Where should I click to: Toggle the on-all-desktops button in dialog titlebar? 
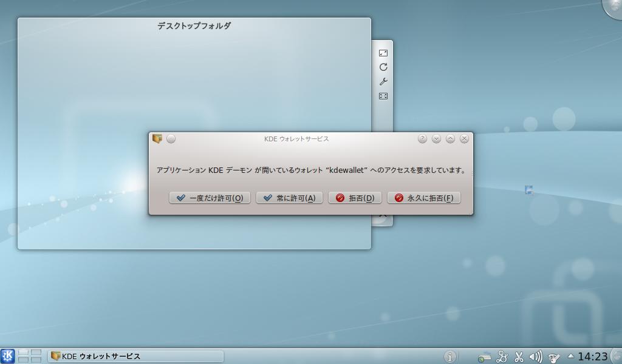pyautogui.click(x=171, y=139)
